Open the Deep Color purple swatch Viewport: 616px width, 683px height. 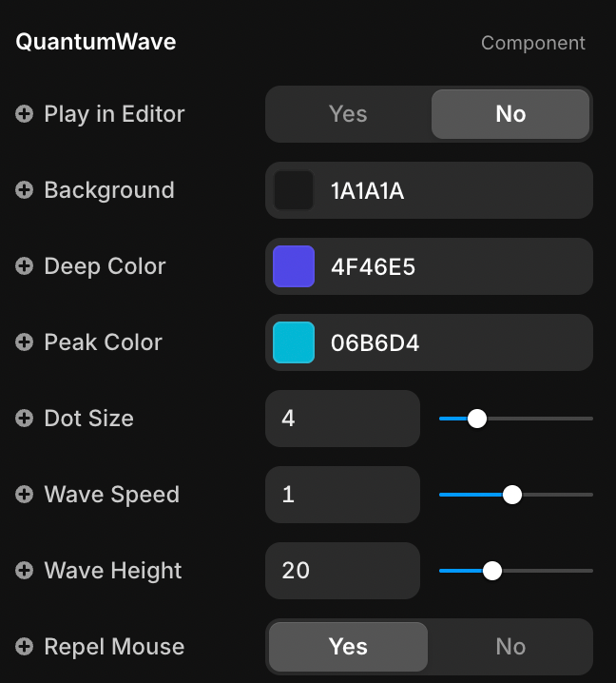pos(294,266)
